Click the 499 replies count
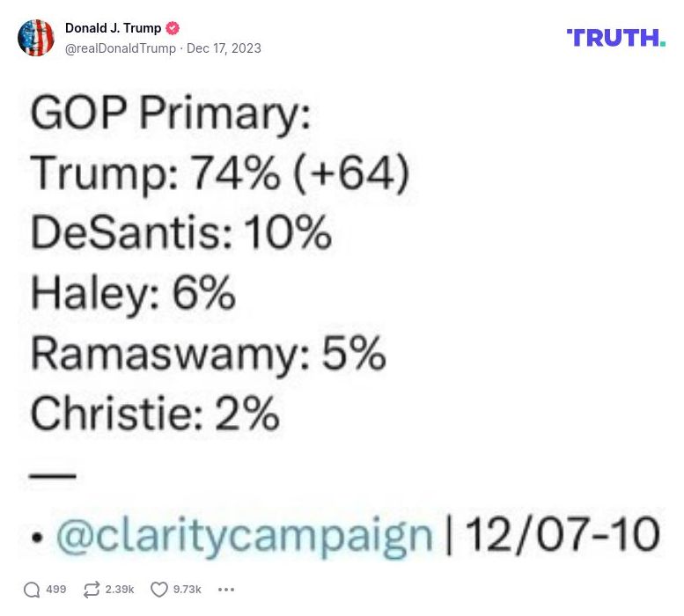Image resolution: width=684 pixels, height=616 pixels. point(55,590)
